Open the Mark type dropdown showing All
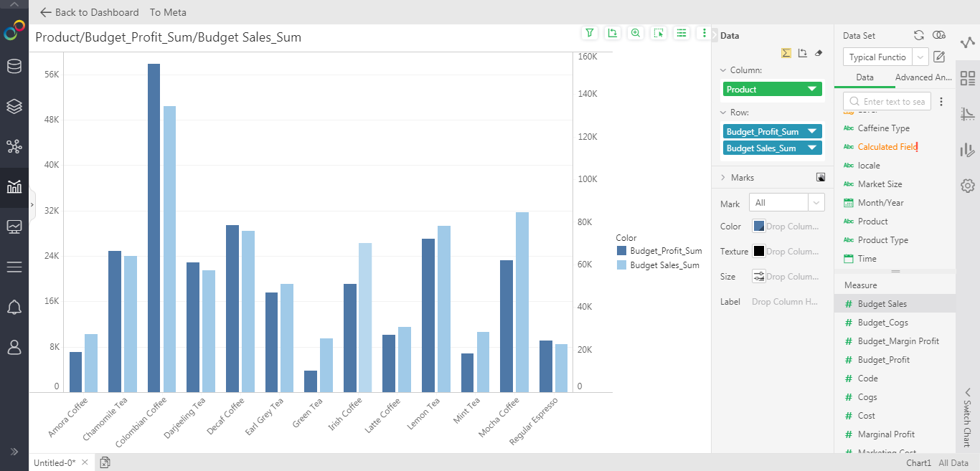 click(786, 204)
